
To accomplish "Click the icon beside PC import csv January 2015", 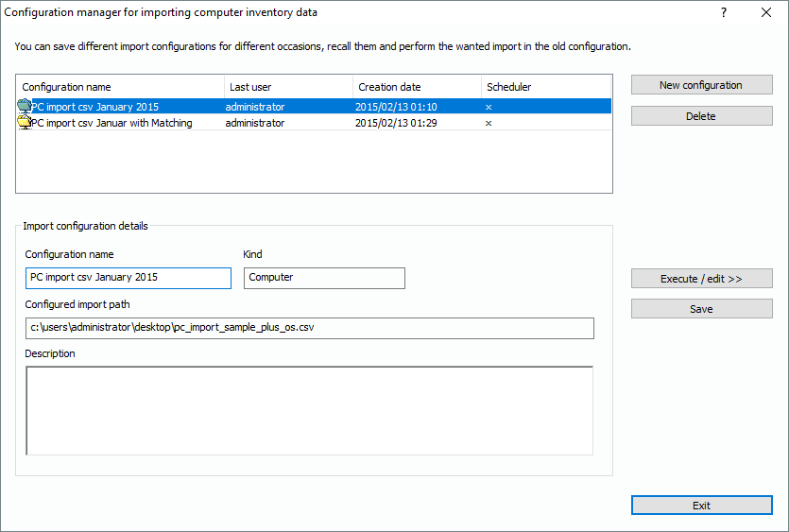I will (25, 107).
